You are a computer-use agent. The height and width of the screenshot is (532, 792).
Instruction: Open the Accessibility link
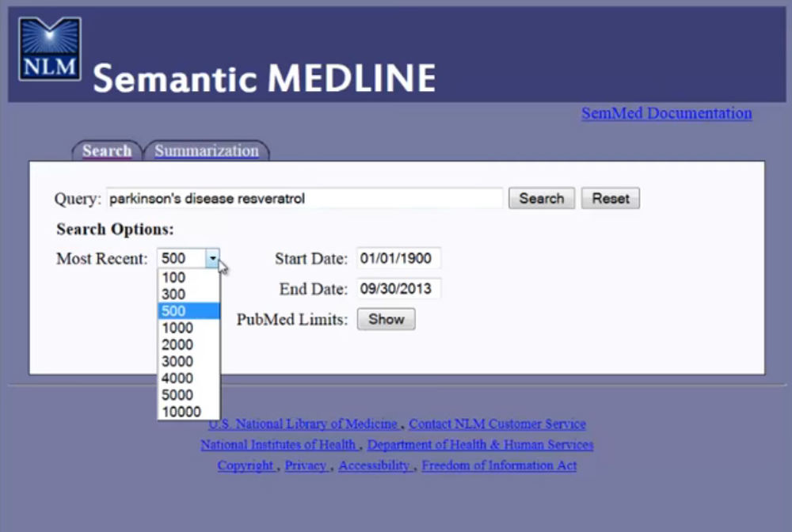click(x=375, y=465)
